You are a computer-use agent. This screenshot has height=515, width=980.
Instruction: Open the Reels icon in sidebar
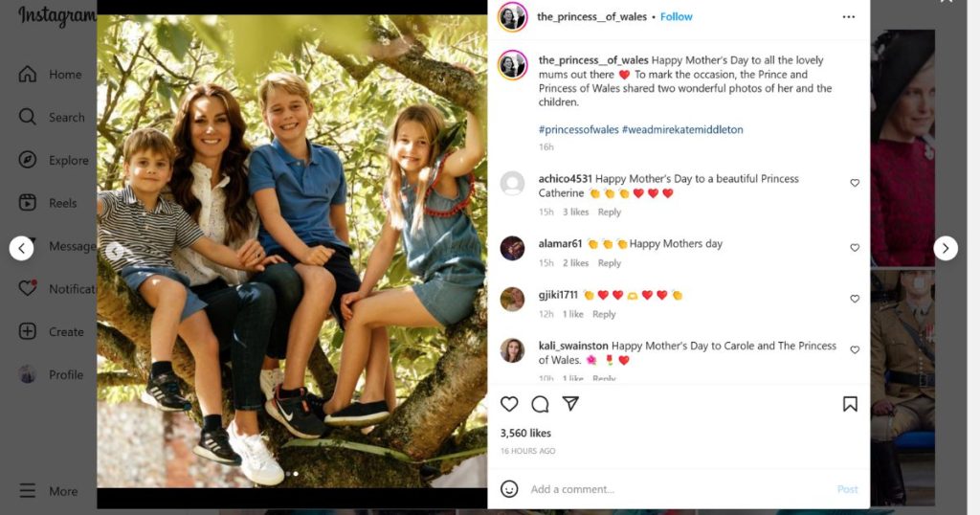(28, 203)
